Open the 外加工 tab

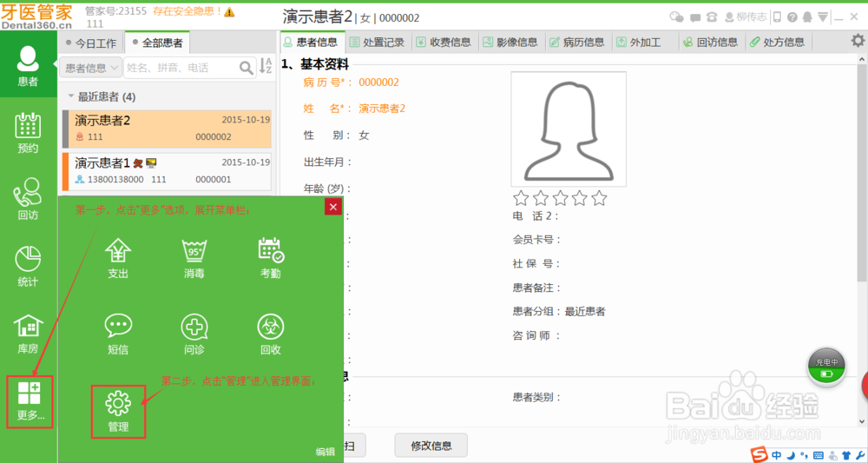click(644, 42)
